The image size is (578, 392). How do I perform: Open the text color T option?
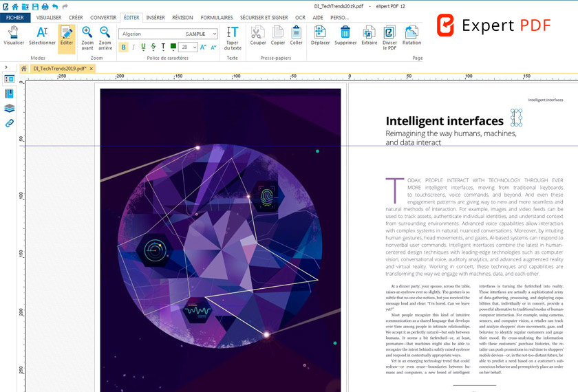pos(163,47)
